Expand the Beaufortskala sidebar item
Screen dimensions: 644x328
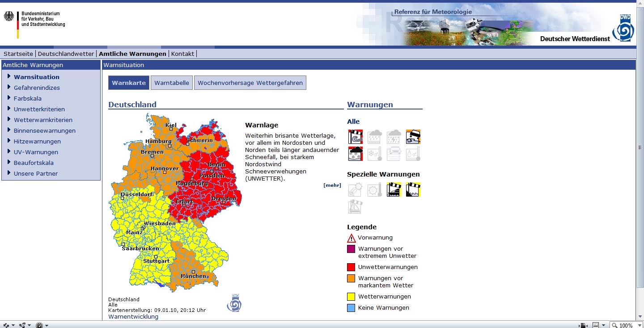click(34, 163)
